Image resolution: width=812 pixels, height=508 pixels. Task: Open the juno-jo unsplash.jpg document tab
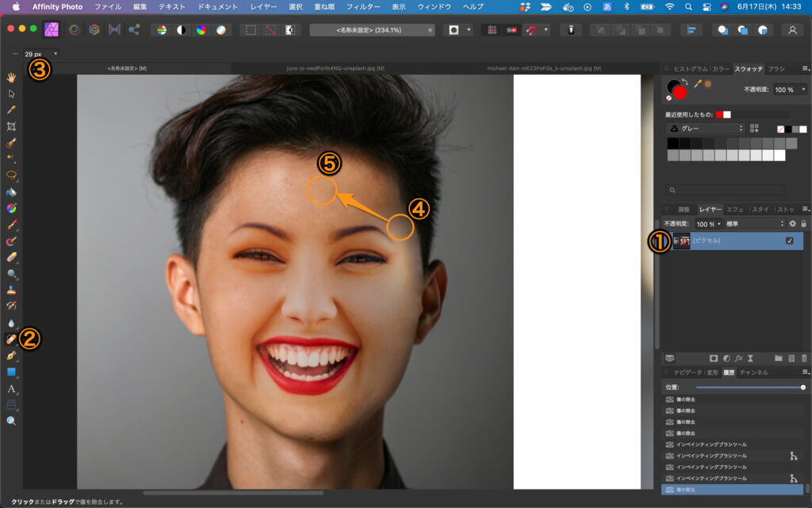coord(335,68)
